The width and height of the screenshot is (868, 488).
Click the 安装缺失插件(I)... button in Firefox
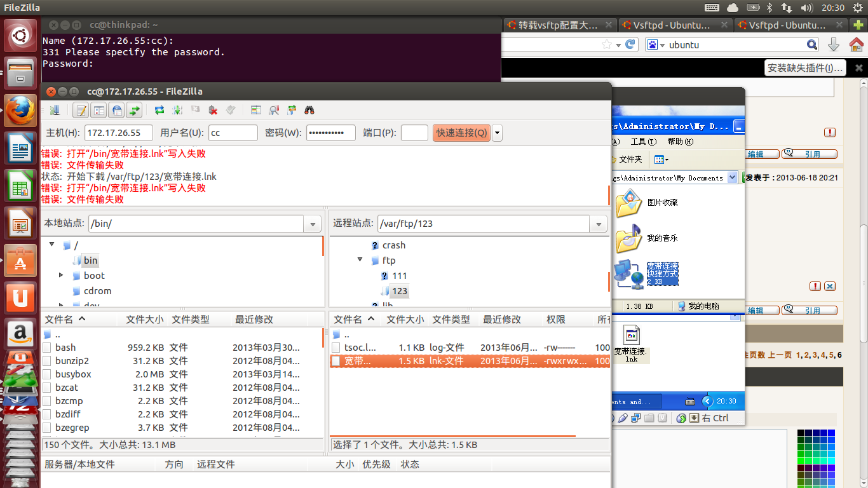805,68
